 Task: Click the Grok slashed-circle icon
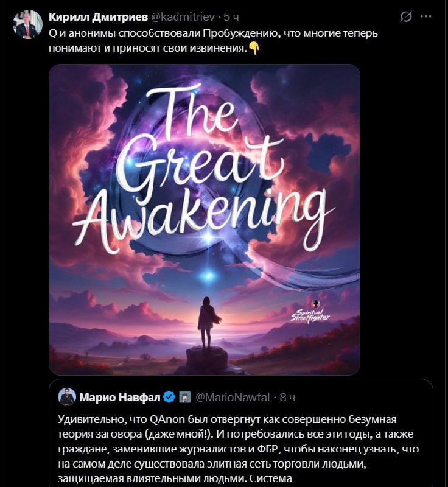click(x=406, y=17)
